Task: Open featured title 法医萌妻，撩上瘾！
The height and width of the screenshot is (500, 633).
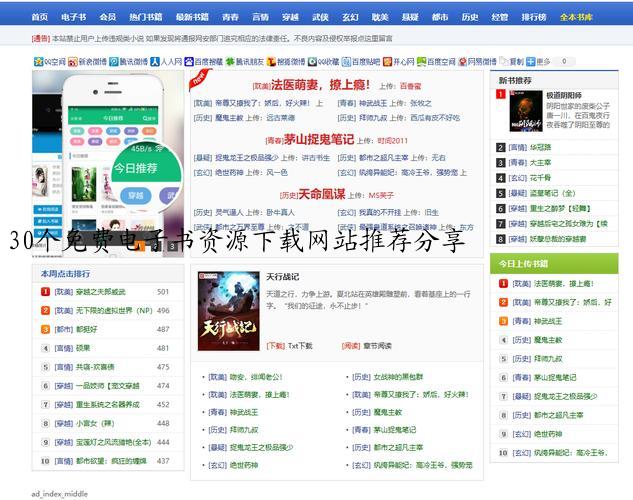Action: (x=320, y=85)
